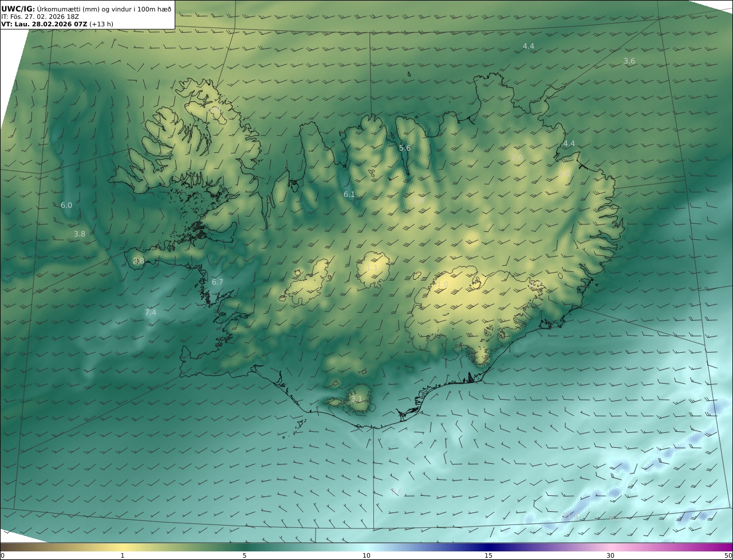
Task: Click the colorbar tick label 10
Action: click(366, 555)
